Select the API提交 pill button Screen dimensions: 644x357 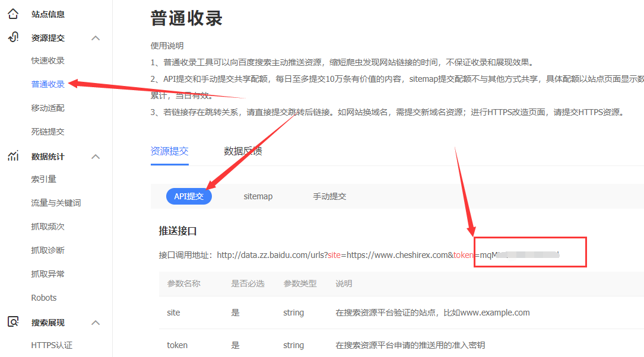tap(189, 196)
